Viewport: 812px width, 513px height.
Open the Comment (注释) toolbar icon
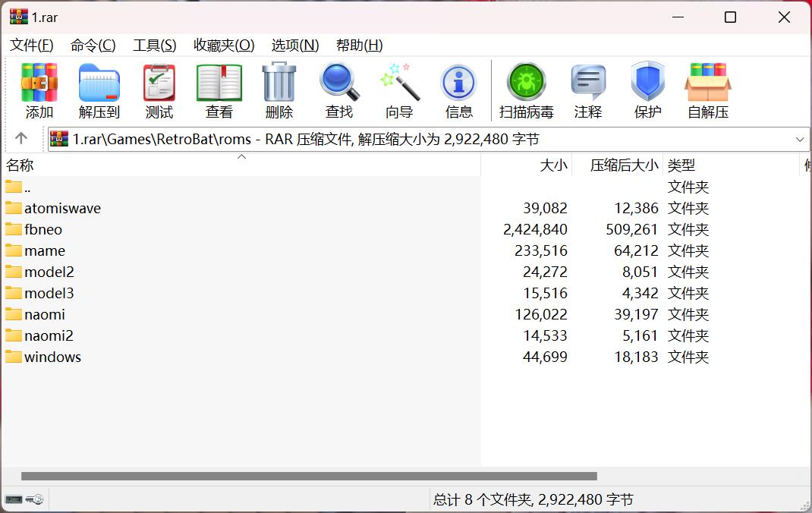click(x=588, y=91)
